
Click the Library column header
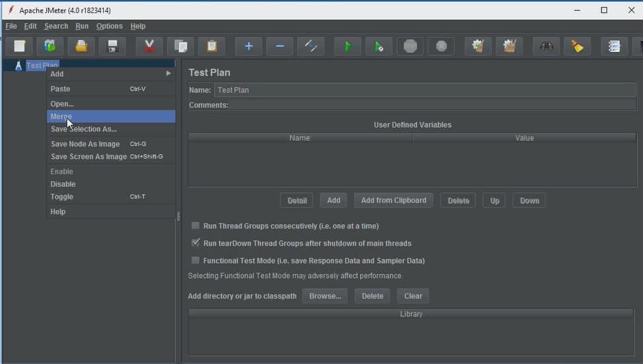pyautogui.click(x=411, y=314)
